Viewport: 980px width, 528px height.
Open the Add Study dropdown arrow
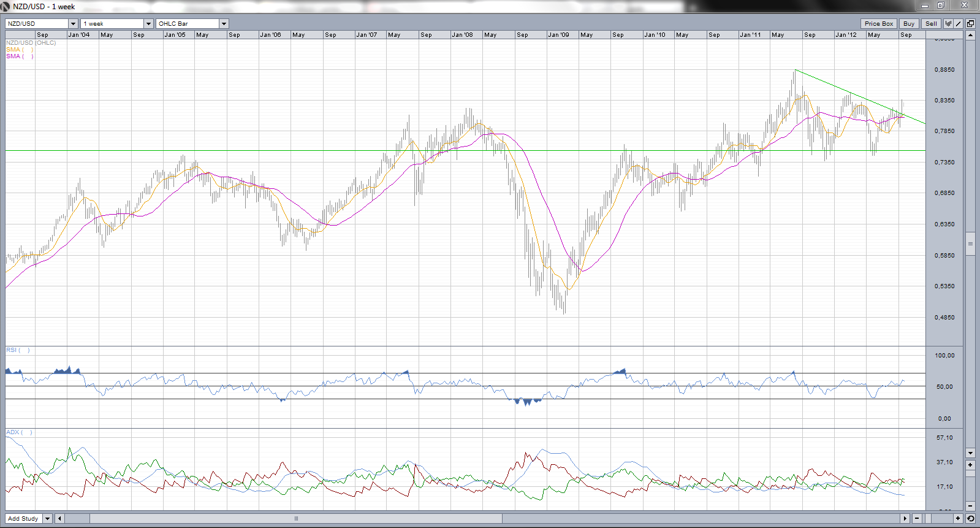pyautogui.click(x=47, y=519)
